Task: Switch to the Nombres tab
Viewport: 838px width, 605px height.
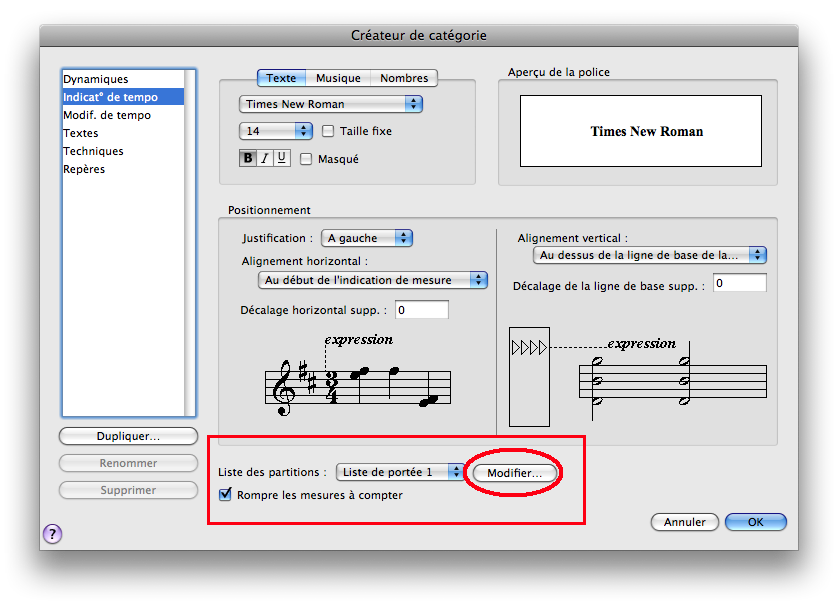Action: tap(404, 78)
